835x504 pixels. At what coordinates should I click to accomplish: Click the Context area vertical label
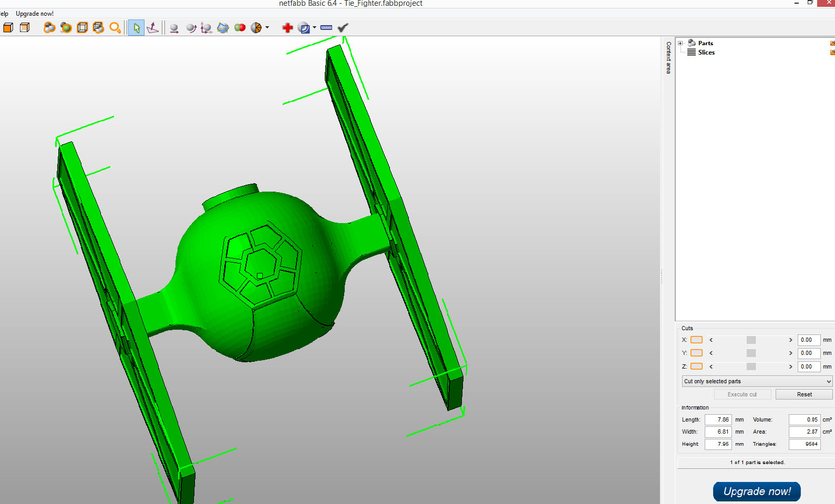[x=668, y=58]
